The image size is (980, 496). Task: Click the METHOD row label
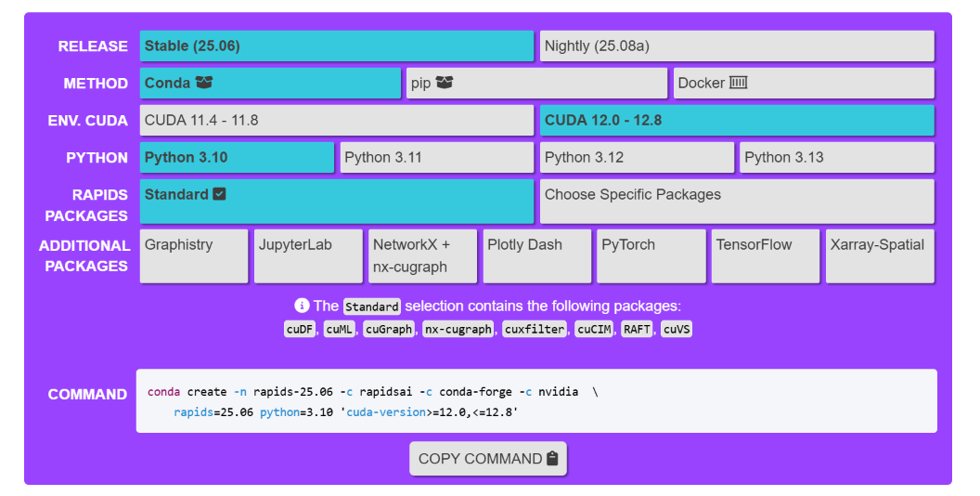96,84
